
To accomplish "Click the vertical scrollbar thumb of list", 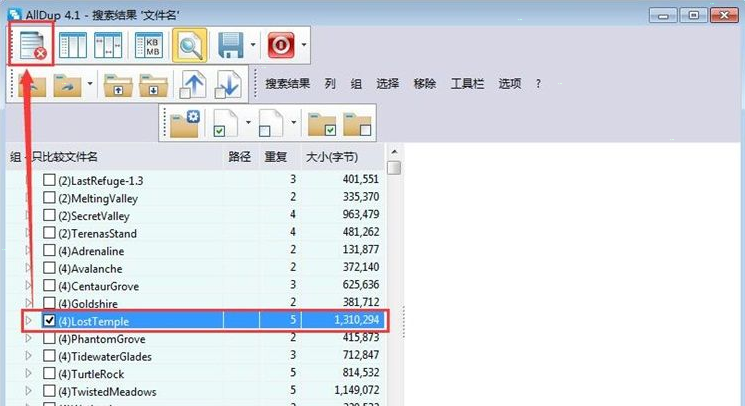I will coord(394,168).
